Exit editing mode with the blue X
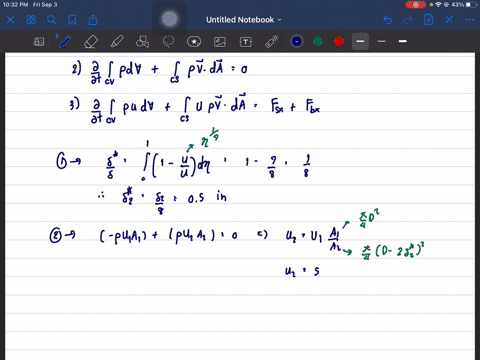The height and width of the screenshot is (360, 480). pos(449,20)
